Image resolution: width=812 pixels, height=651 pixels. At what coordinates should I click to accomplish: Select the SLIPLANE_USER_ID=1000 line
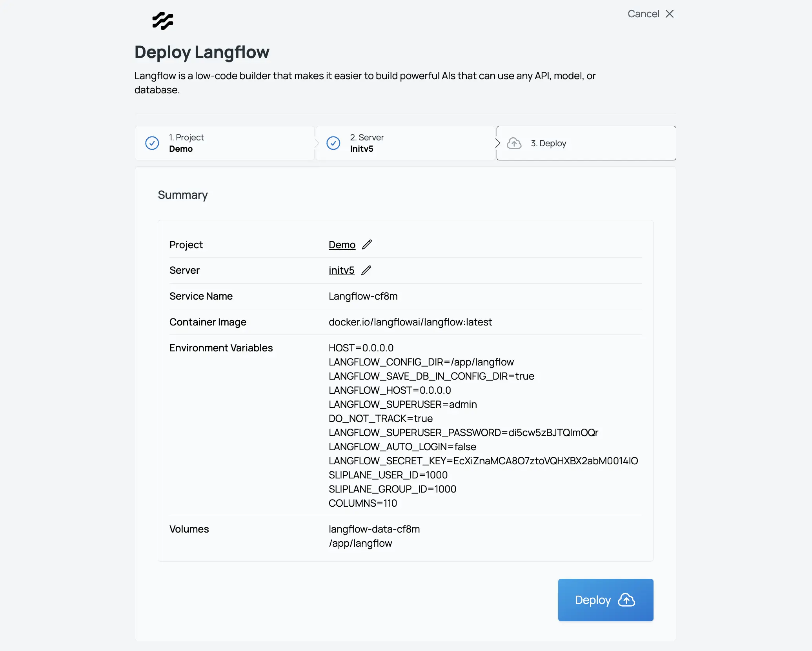(388, 475)
